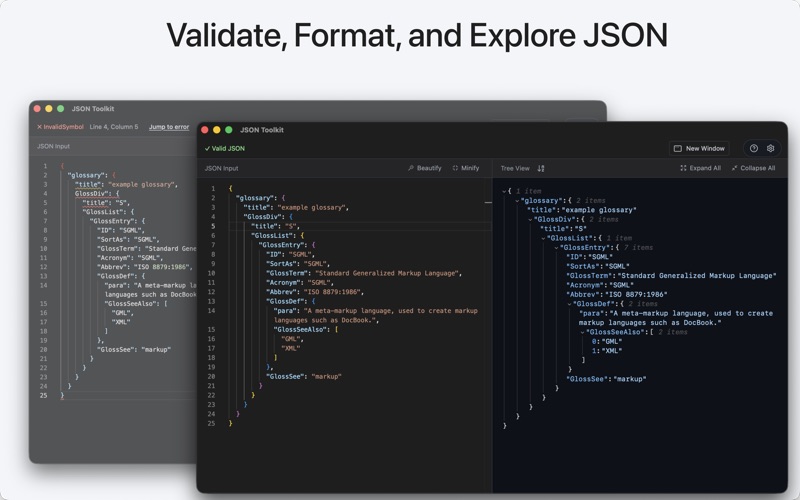Beautify the JSON input

click(424, 168)
